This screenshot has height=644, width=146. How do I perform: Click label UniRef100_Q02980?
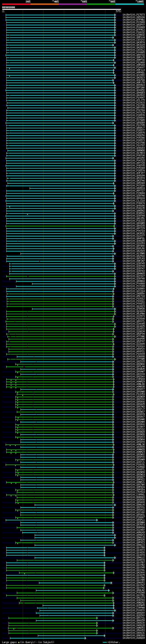tap(134, 75)
